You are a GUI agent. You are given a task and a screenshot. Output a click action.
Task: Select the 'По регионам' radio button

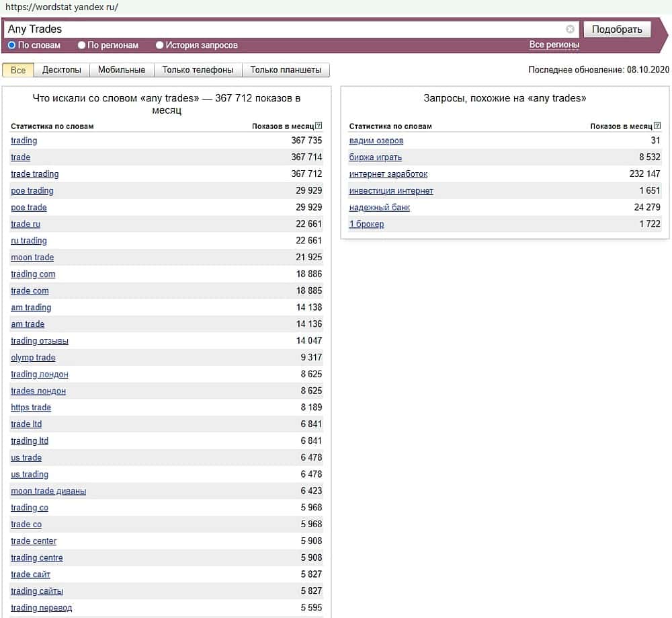tap(82, 45)
